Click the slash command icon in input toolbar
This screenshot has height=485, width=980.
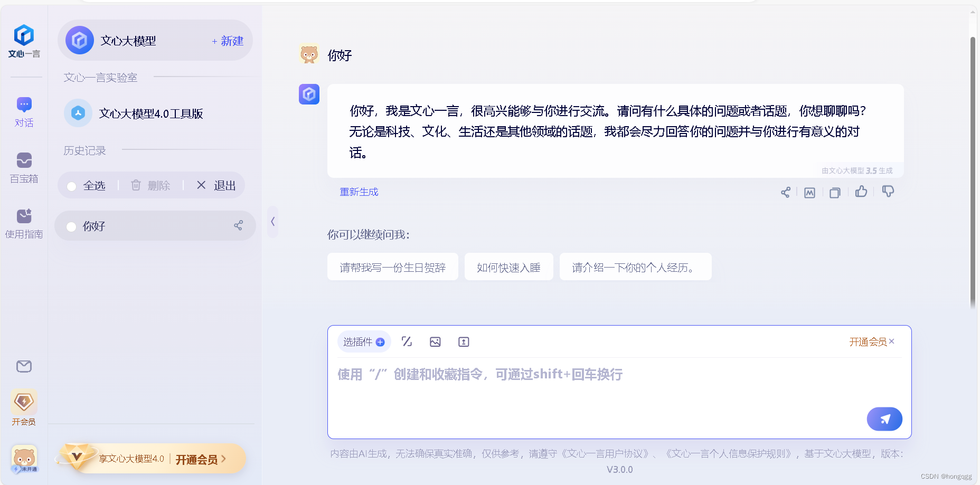click(407, 341)
